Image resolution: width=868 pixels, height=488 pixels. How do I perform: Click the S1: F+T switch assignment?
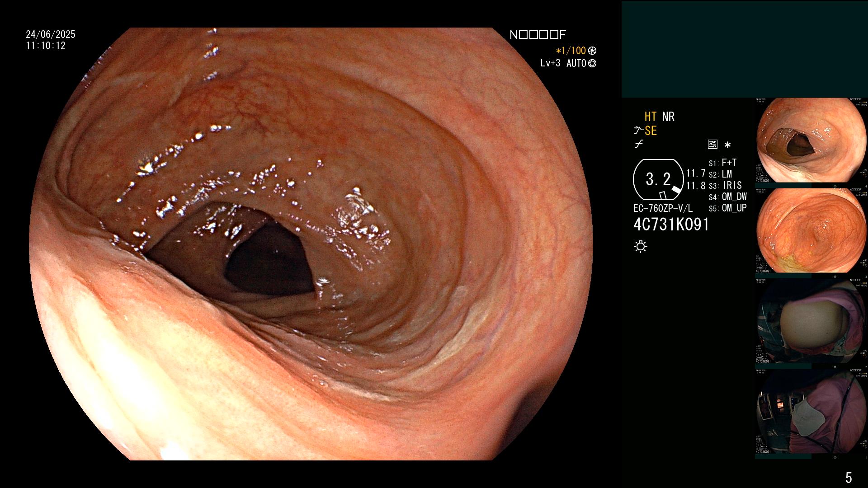(722, 163)
